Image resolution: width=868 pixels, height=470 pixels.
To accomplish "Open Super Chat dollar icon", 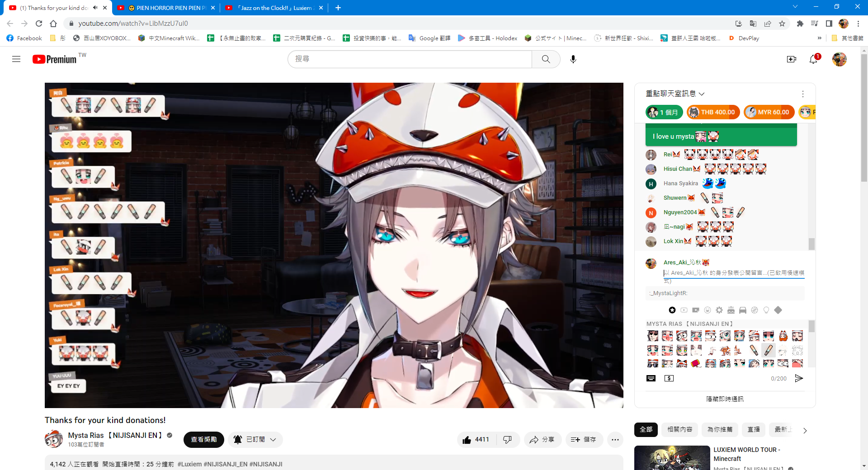I will pyautogui.click(x=669, y=378).
